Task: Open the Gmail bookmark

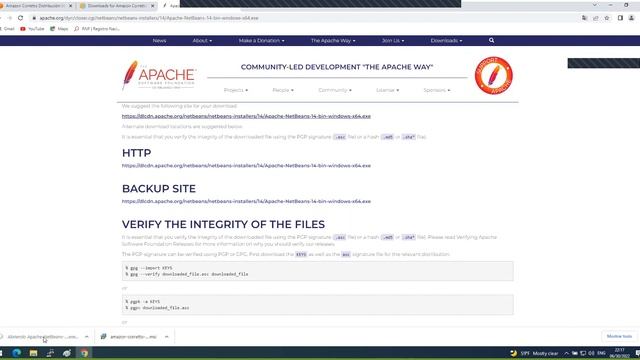Action: point(7,29)
